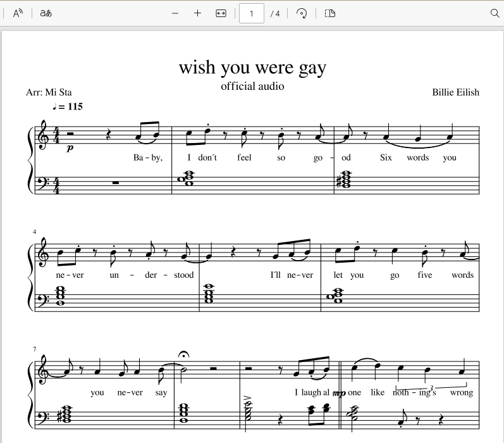Click the lyric 'wrong' in third system

462,392
